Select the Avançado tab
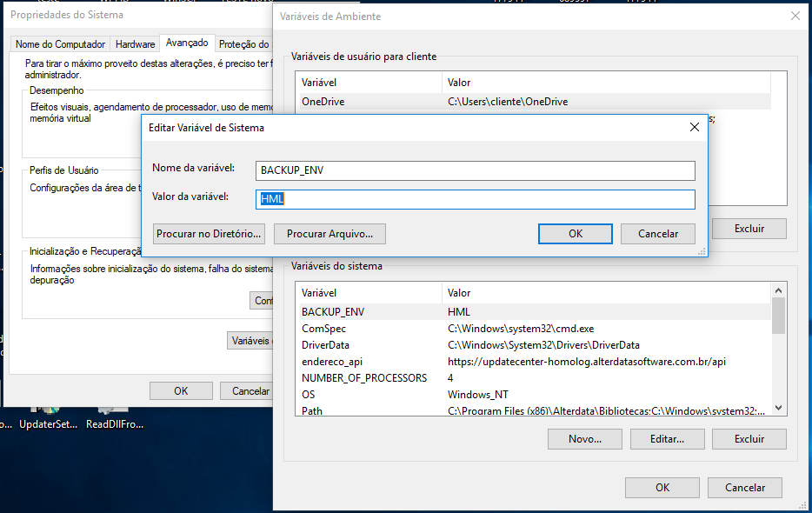Screen dimensions: 812x513 tap(187, 43)
